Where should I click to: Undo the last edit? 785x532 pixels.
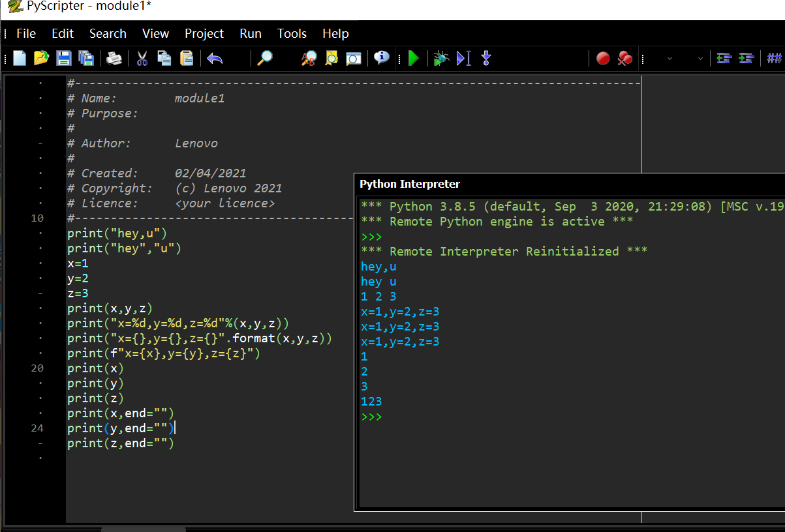215,59
